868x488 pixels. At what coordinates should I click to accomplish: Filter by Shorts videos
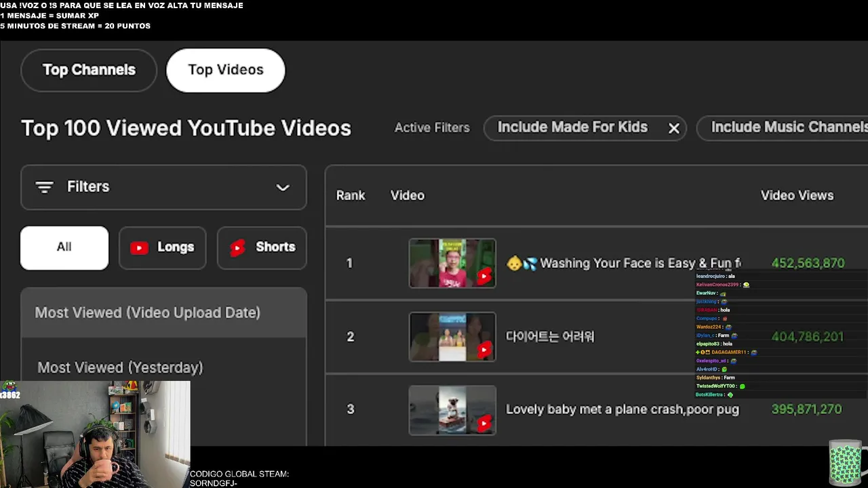262,247
